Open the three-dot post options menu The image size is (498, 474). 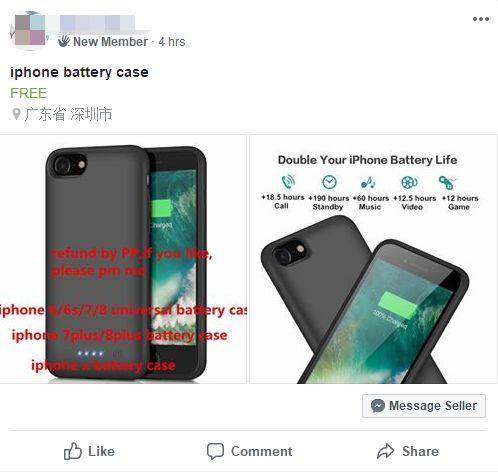click(481, 19)
